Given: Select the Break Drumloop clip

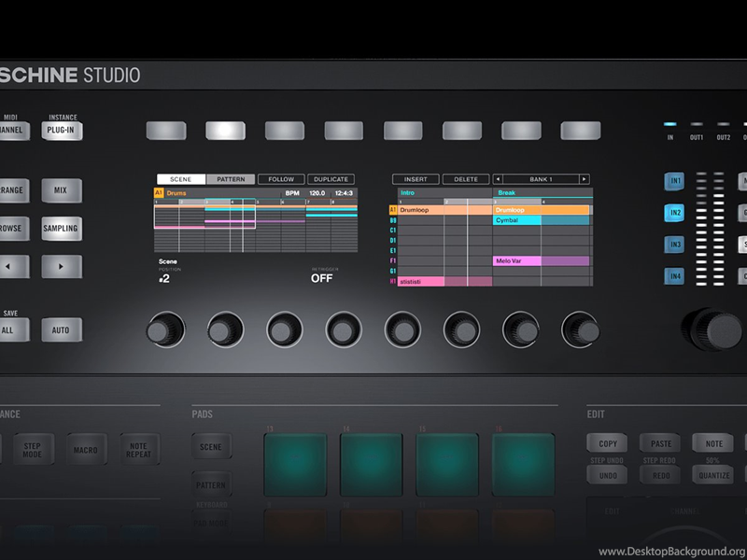Looking at the screenshot, I should click(542, 210).
